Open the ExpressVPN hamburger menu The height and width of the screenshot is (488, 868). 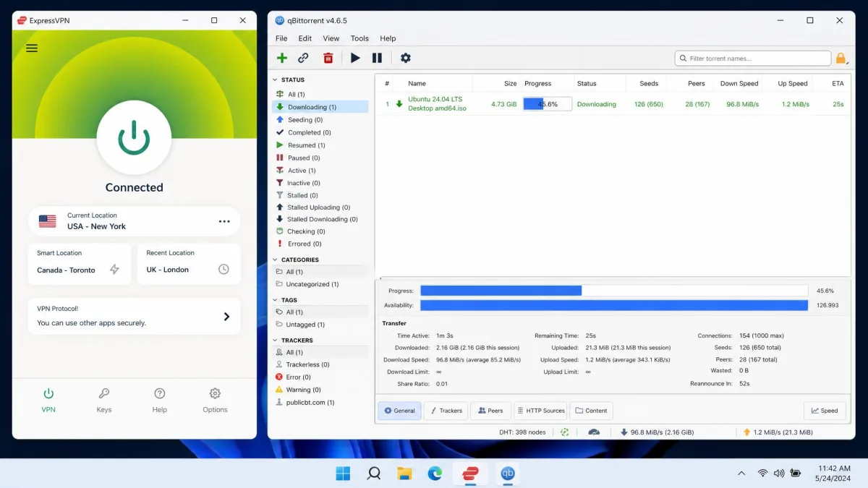(x=32, y=48)
